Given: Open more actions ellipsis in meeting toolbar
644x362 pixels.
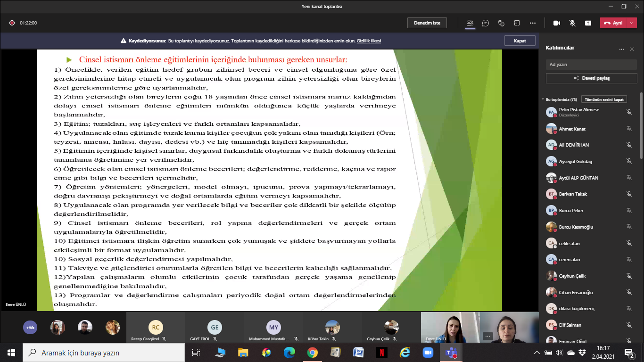Looking at the screenshot, I should [x=533, y=23].
